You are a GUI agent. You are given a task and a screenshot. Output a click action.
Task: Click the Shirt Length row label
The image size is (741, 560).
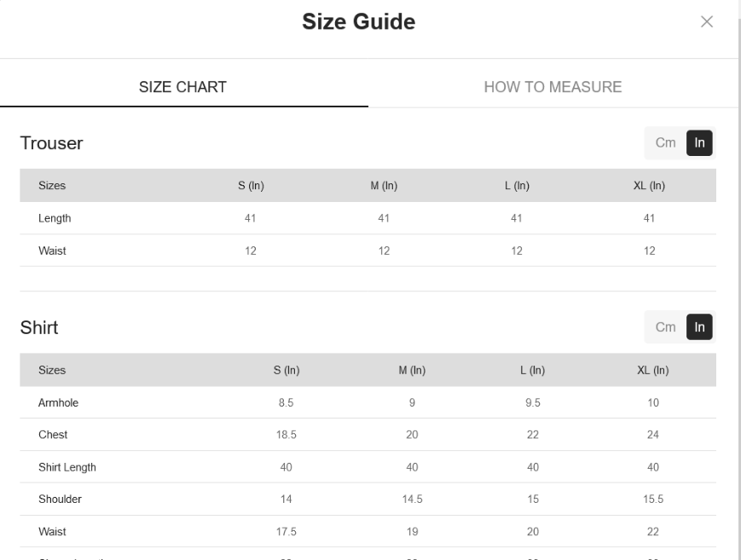pyautogui.click(x=67, y=467)
